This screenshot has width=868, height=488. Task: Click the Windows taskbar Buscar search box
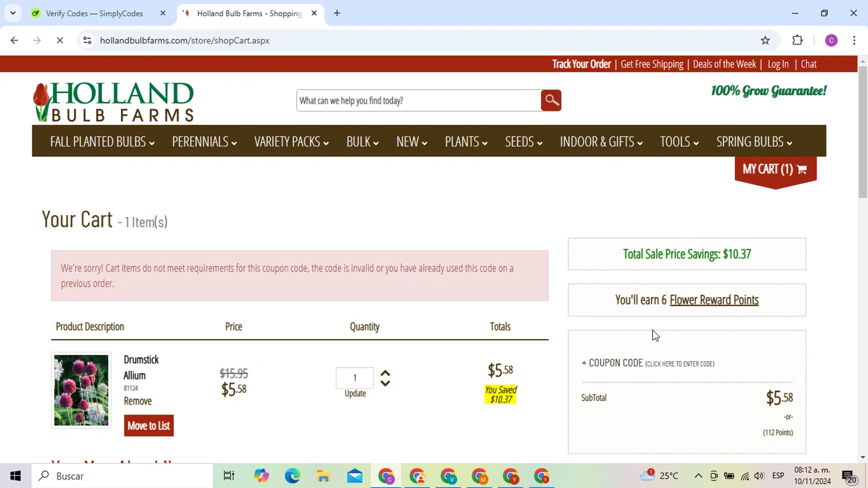tap(122, 476)
